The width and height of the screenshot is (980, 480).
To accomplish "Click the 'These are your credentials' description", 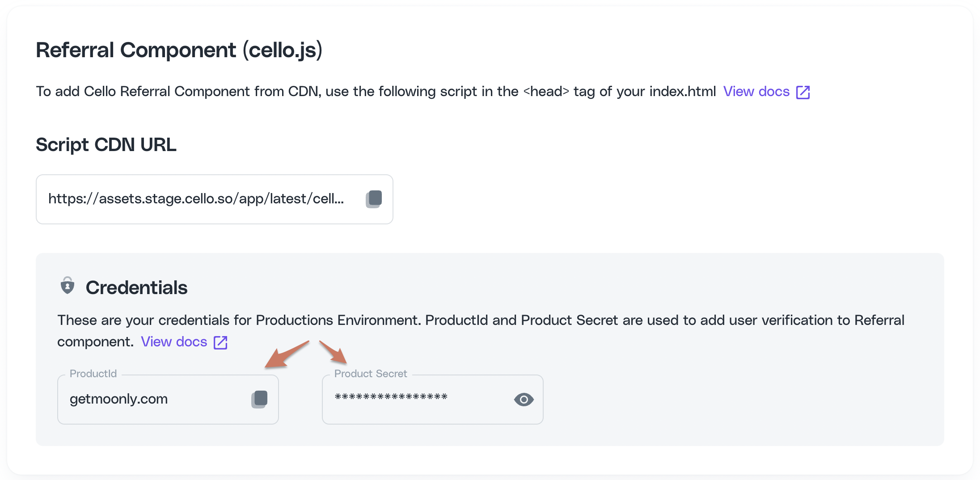I will point(481,331).
